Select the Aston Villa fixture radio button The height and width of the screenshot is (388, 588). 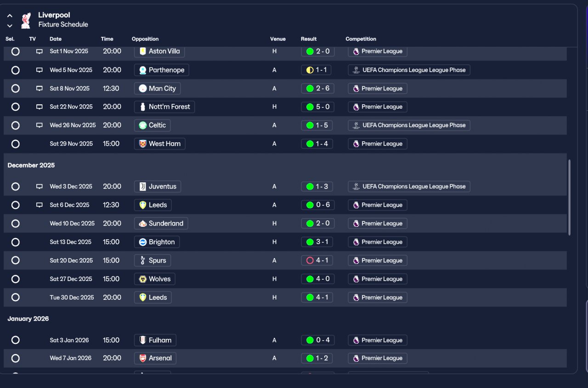(x=16, y=51)
